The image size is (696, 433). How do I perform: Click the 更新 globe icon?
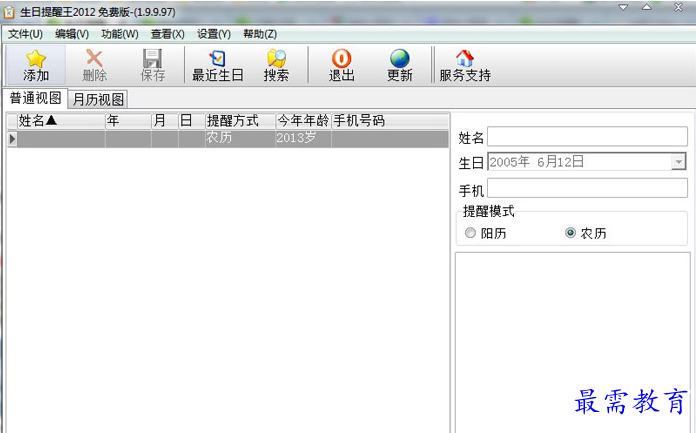coord(399,58)
